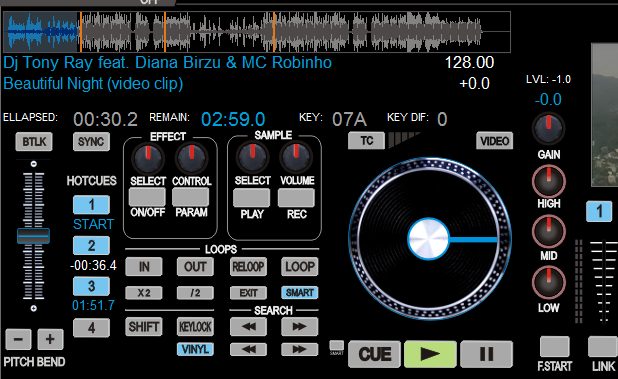The height and width of the screenshot is (379, 618).
Task: Click the lower search fast-forward arrows
Action: [300, 349]
